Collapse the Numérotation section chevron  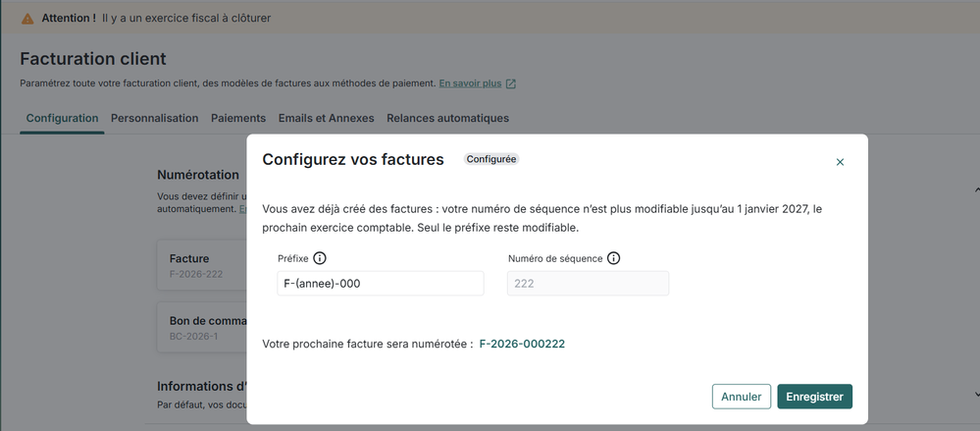coord(976,189)
